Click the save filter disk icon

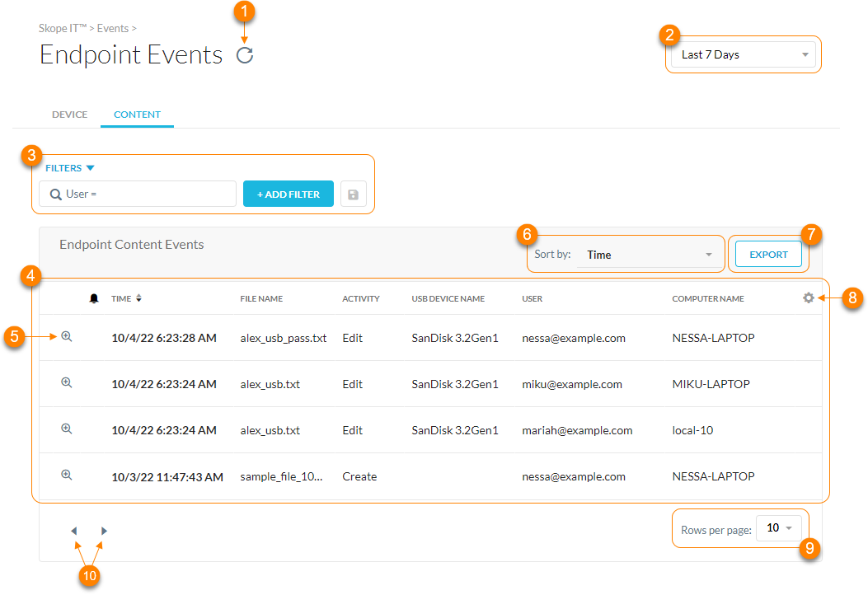[x=354, y=194]
